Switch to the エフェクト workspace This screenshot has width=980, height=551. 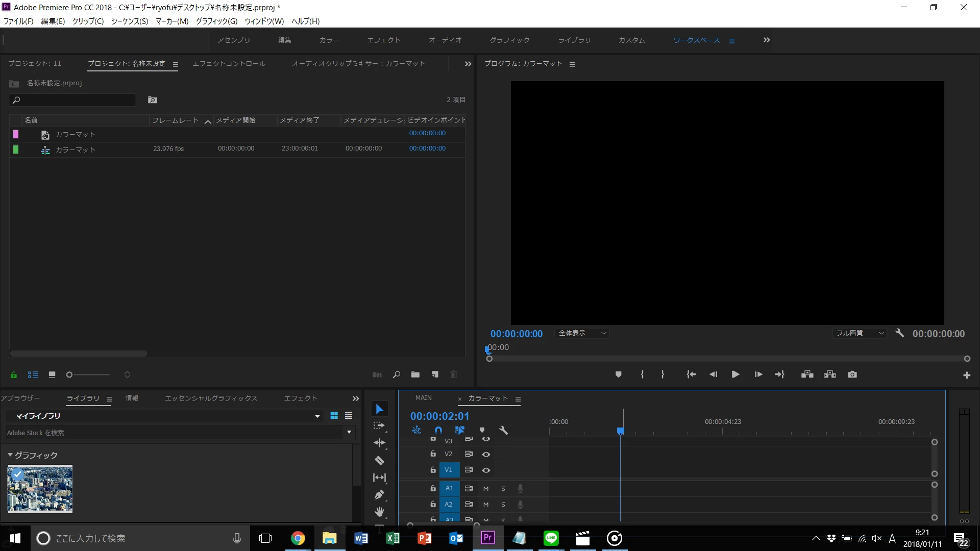[x=384, y=40]
